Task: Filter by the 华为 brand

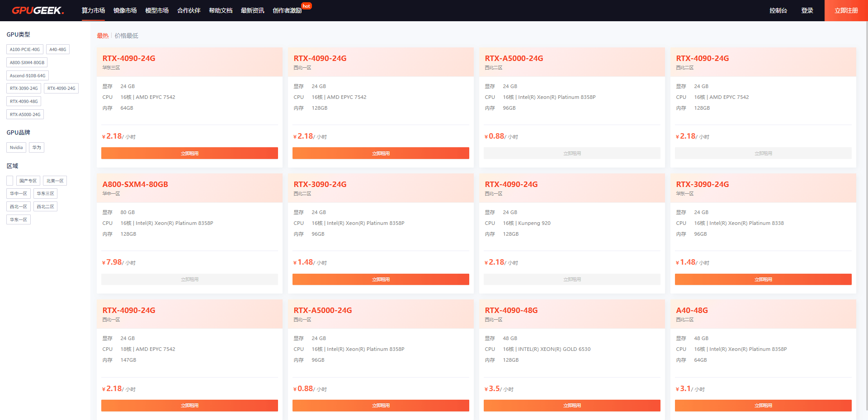Action: pyautogui.click(x=37, y=148)
